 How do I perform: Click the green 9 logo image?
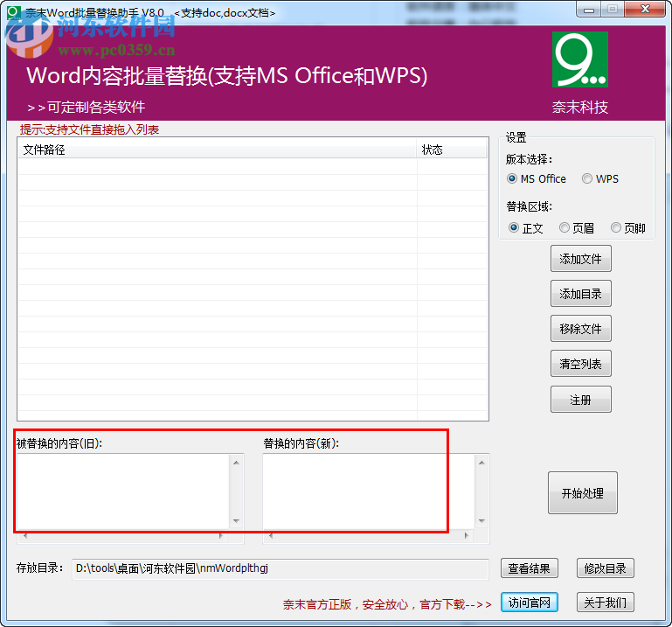(580, 59)
